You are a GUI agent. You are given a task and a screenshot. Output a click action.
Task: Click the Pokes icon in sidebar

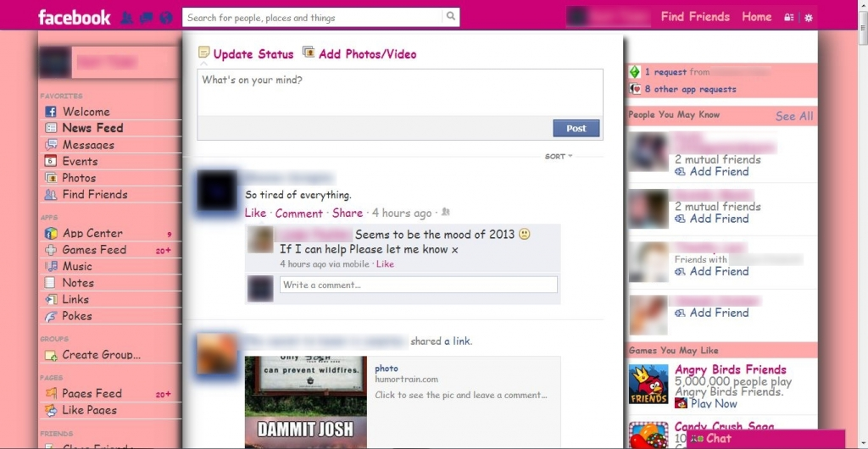[x=51, y=316]
